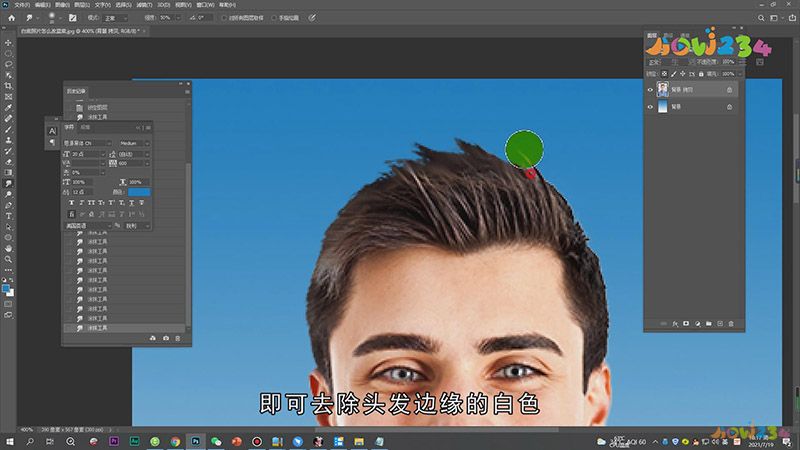Screen dimensions: 800x450
Task: Select the Horizontal Type tool
Action: 8,216
